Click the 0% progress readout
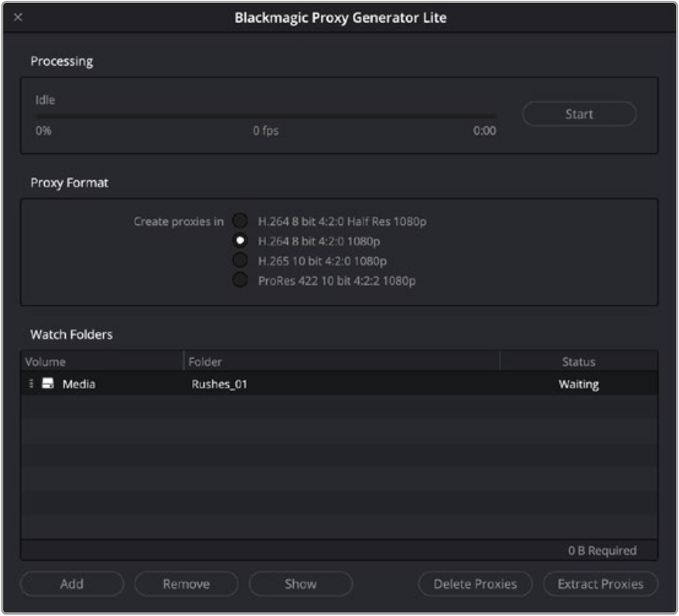The width and height of the screenshot is (679, 616). click(x=43, y=130)
